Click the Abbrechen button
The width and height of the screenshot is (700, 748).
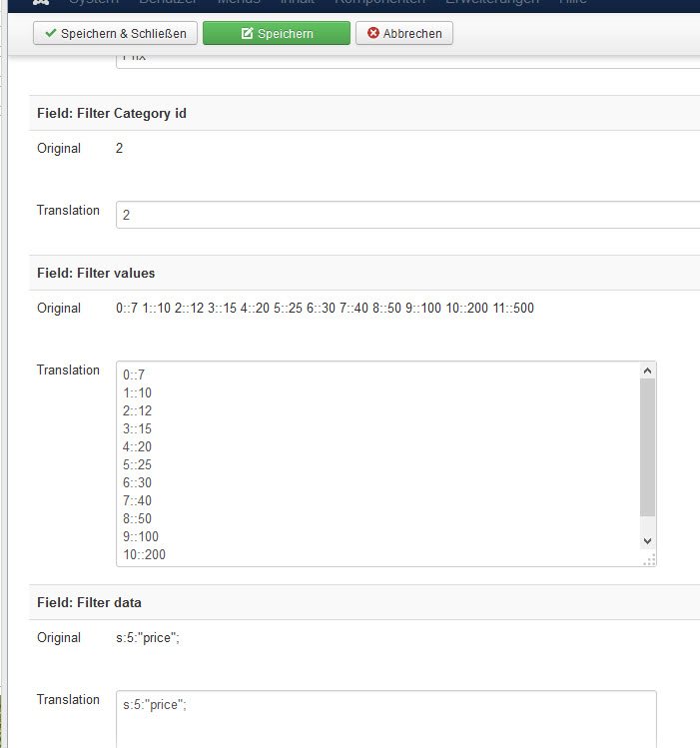pyautogui.click(x=404, y=33)
